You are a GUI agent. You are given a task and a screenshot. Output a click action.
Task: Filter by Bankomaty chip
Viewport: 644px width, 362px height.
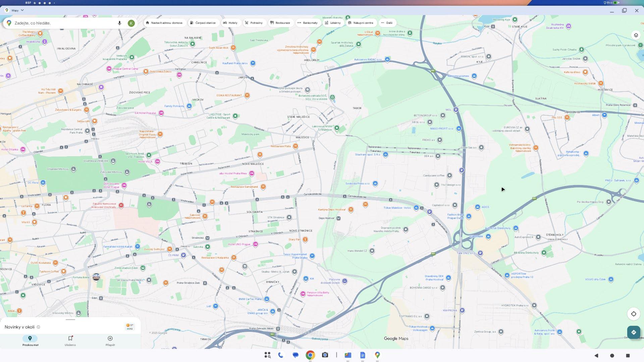[x=308, y=23]
